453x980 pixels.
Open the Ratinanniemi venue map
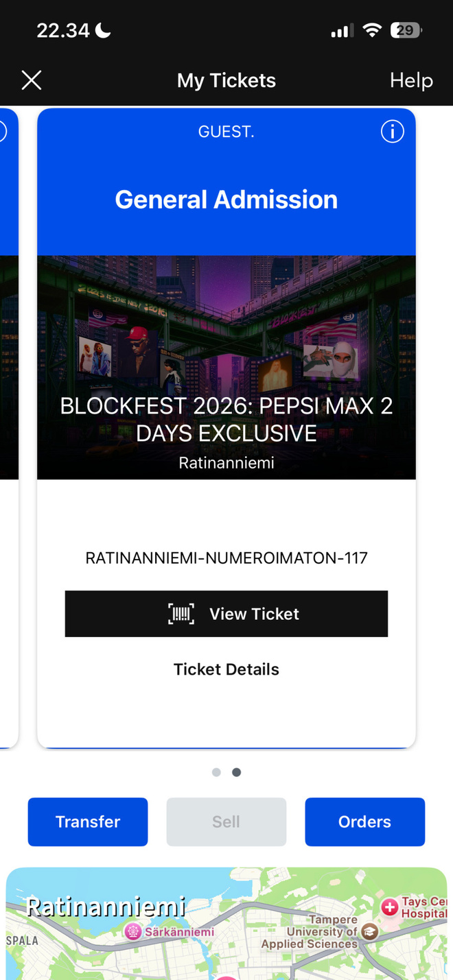tap(226, 924)
